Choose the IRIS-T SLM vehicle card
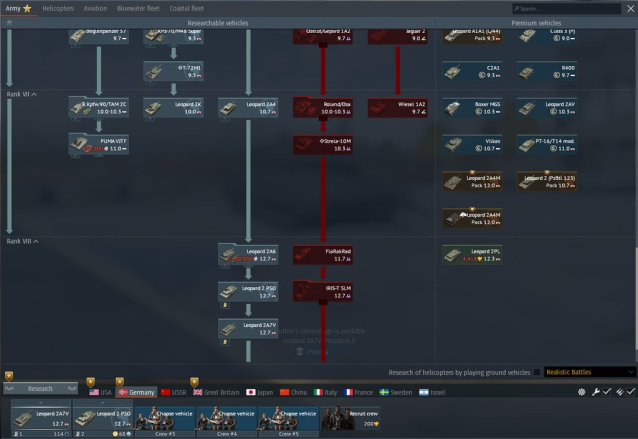Screen dimensions: 638x439 (x=323, y=291)
